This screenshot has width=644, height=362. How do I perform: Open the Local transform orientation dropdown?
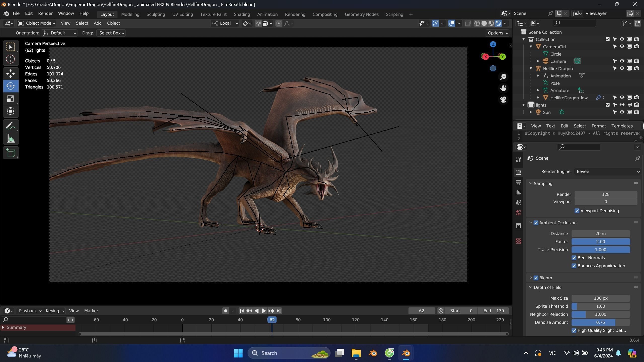(x=225, y=23)
